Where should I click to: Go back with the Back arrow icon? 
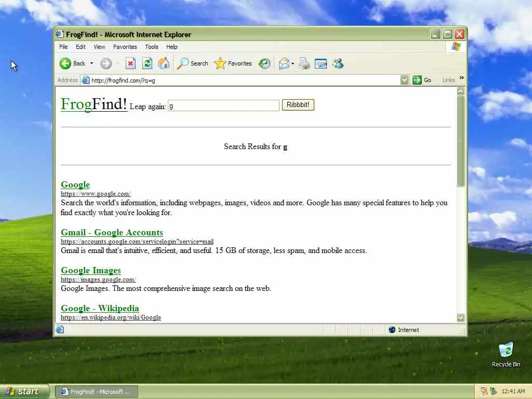65,63
